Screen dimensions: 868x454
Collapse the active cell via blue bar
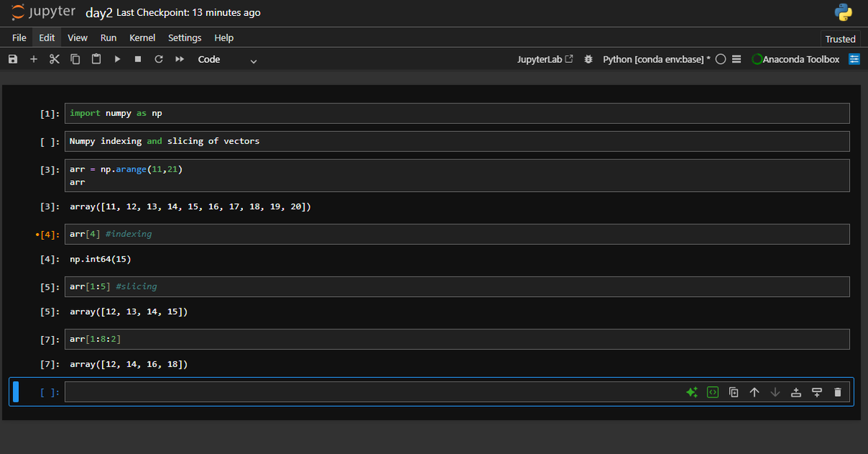pyautogui.click(x=16, y=392)
